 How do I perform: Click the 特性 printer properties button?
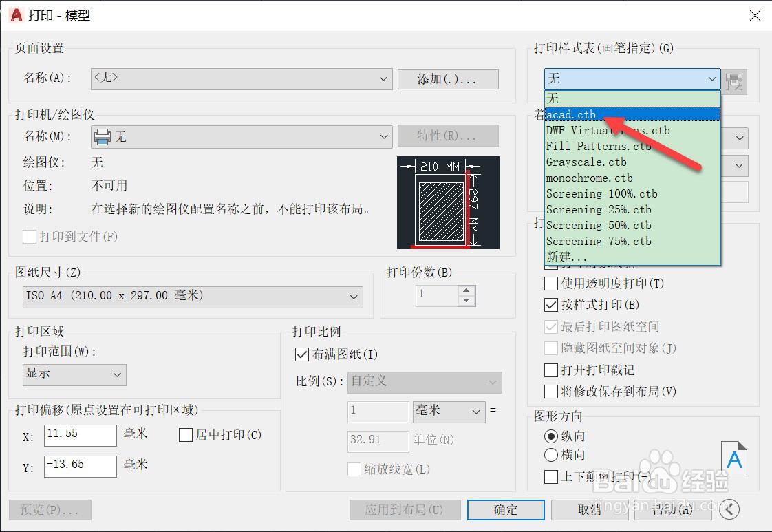(x=448, y=136)
